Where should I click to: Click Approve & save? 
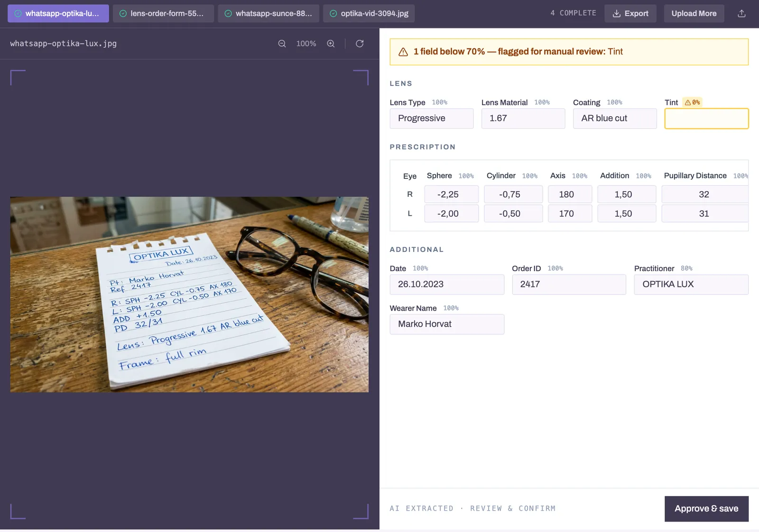[706, 509]
